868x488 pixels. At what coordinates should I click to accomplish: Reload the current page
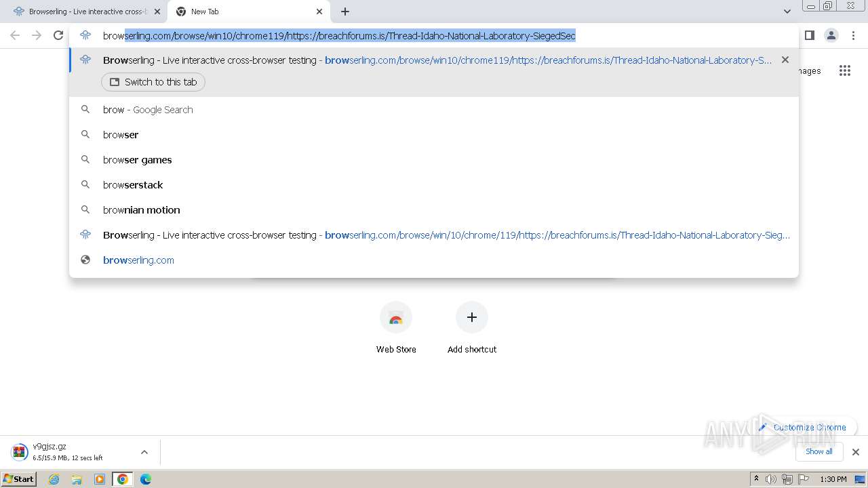tap(58, 35)
